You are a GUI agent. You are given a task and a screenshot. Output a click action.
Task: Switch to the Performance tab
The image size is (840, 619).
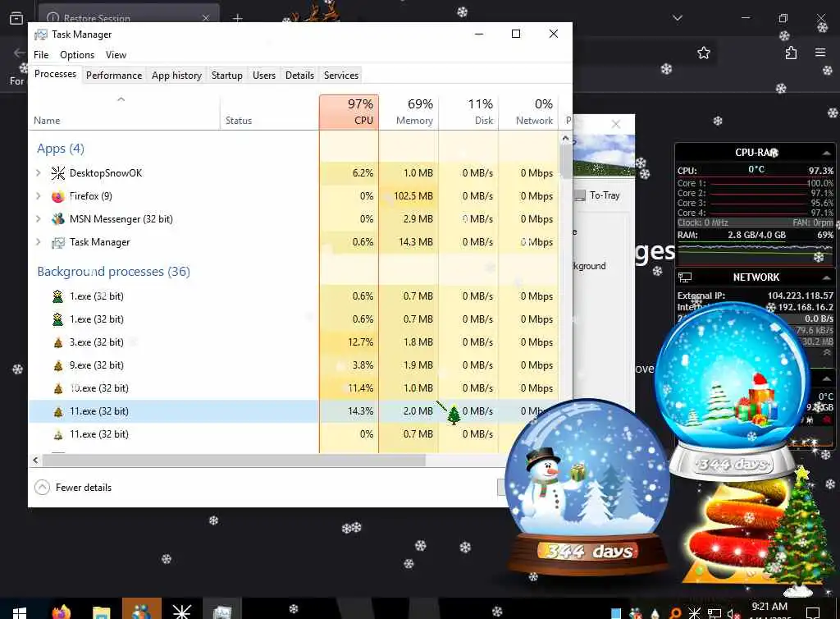click(x=114, y=76)
